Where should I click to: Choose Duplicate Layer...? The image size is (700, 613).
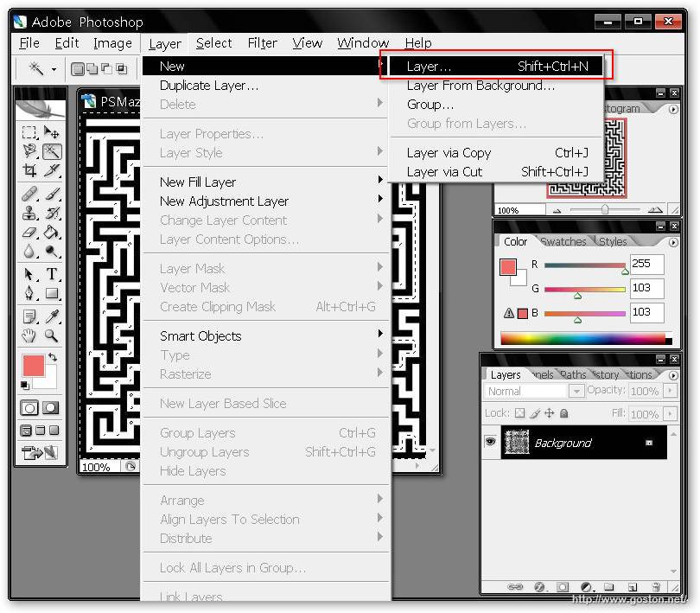[266, 86]
